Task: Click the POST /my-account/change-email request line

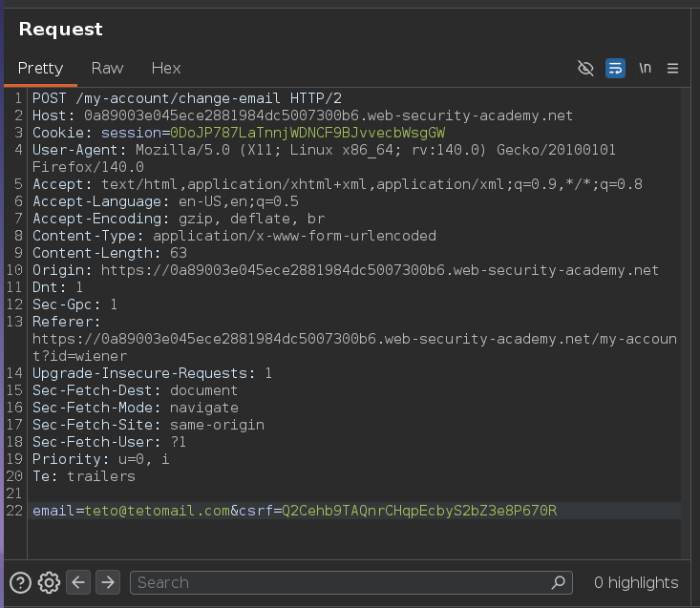Action: point(187,98)
